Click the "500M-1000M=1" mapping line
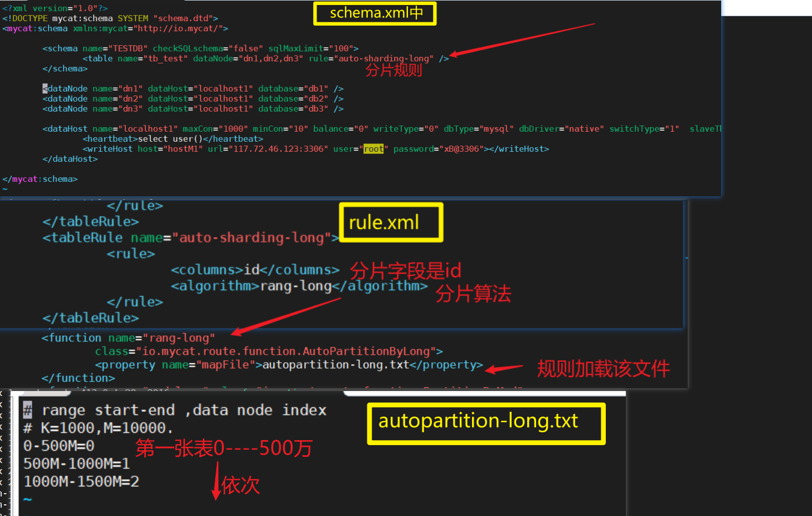The height and width of the screenshot is (516, 812). pyautogui.click(x=76, y=464)
